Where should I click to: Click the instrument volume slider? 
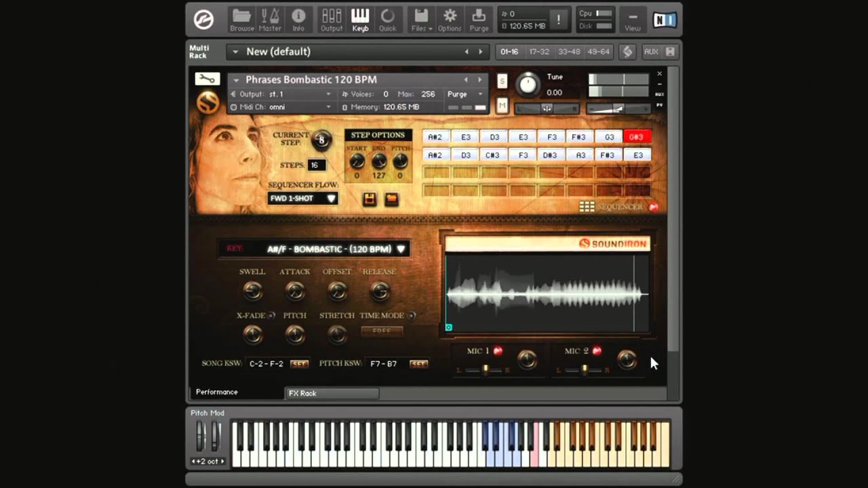point(617,108)
